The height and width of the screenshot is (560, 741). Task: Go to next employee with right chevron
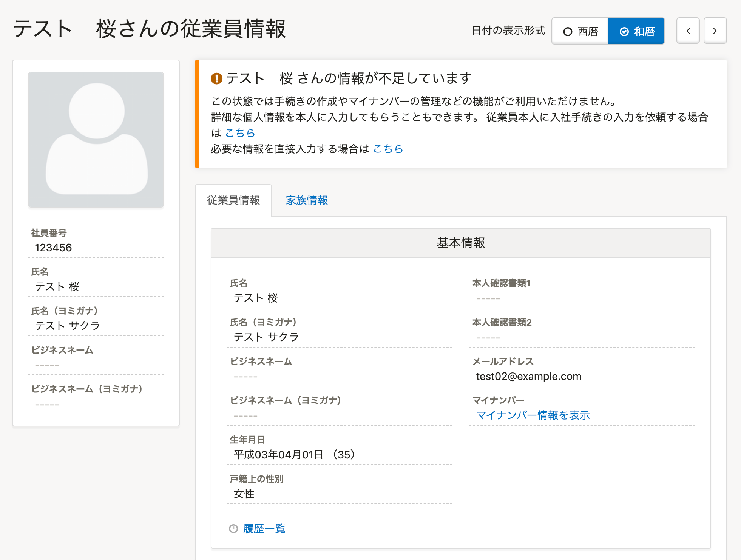[x=715, y=31]
